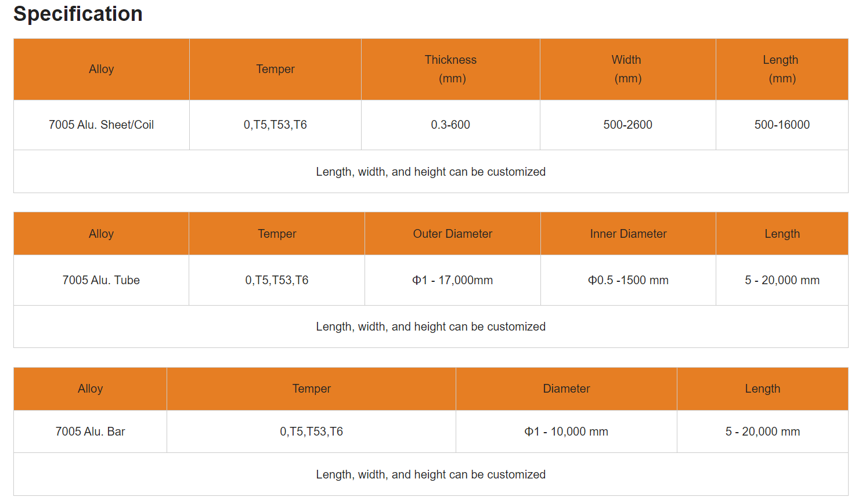Click the Φ0.5 -1500 mm inner diameter value

coord(628,280)
